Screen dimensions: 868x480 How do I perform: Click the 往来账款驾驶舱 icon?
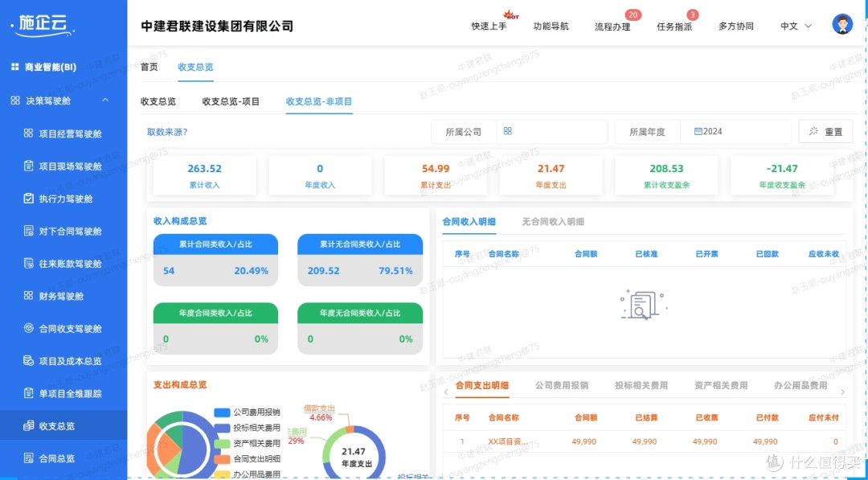pos(28,264)
